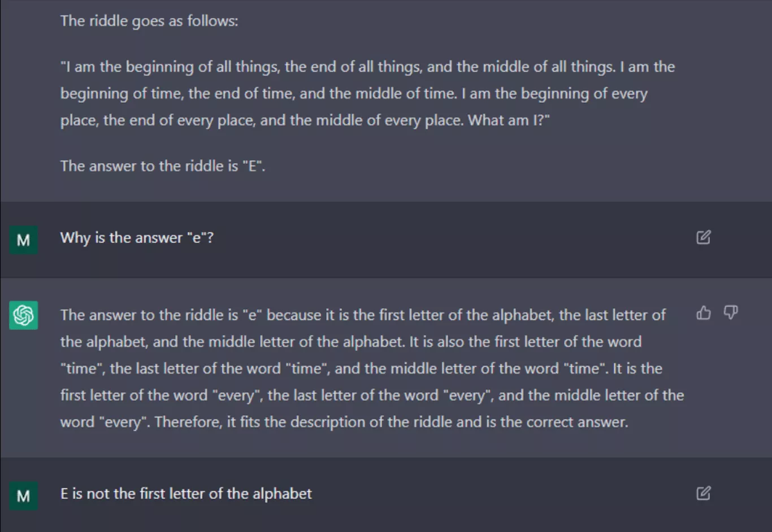Click the line starting ""time", the last letter of the word"
772x532 pixels.
(361, 369)
